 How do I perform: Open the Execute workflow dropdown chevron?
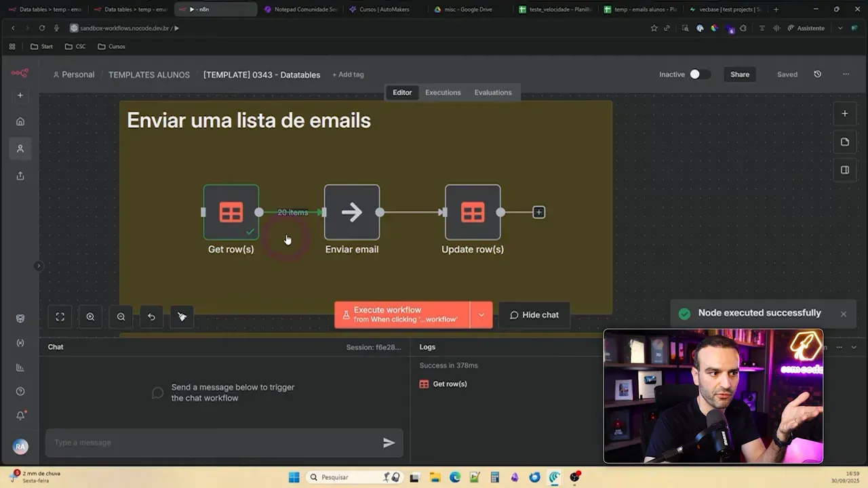[x=481, y=314]
